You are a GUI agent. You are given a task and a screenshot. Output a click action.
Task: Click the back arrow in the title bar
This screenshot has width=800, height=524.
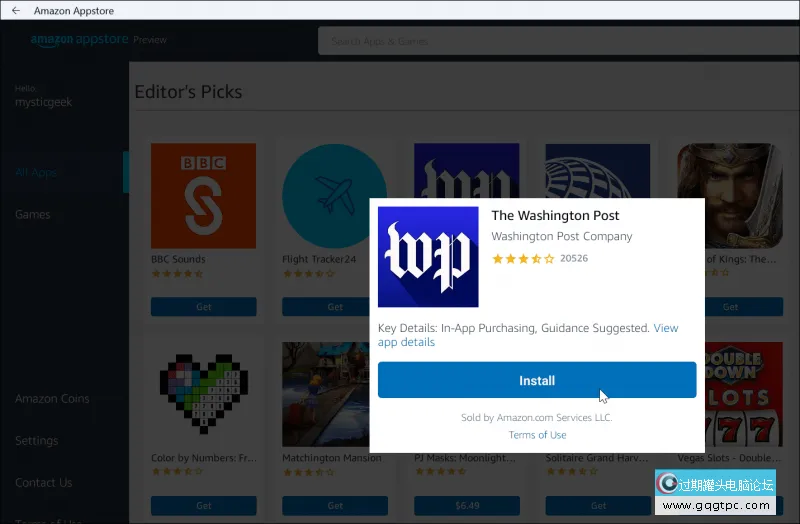(x=16, y=10)
